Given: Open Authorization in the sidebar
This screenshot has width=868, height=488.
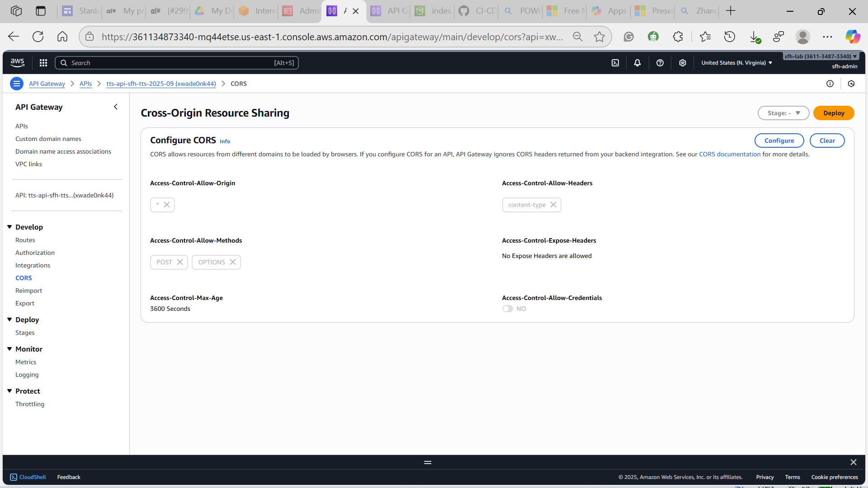Looking at the screenshot, I should pos(35,253).
